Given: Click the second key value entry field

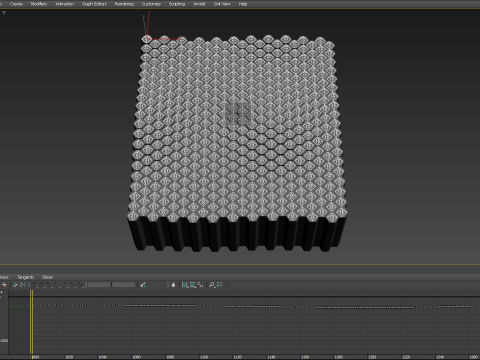Looking at the screenshot, I should pyautogui.click(x=124, y=285).
